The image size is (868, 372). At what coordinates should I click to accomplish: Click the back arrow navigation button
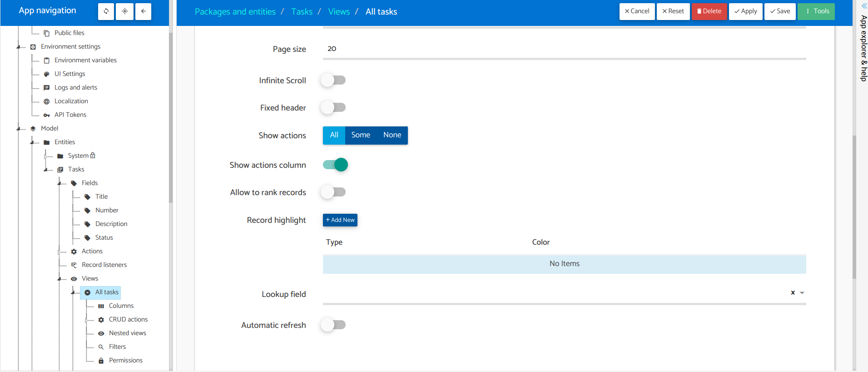143,11
